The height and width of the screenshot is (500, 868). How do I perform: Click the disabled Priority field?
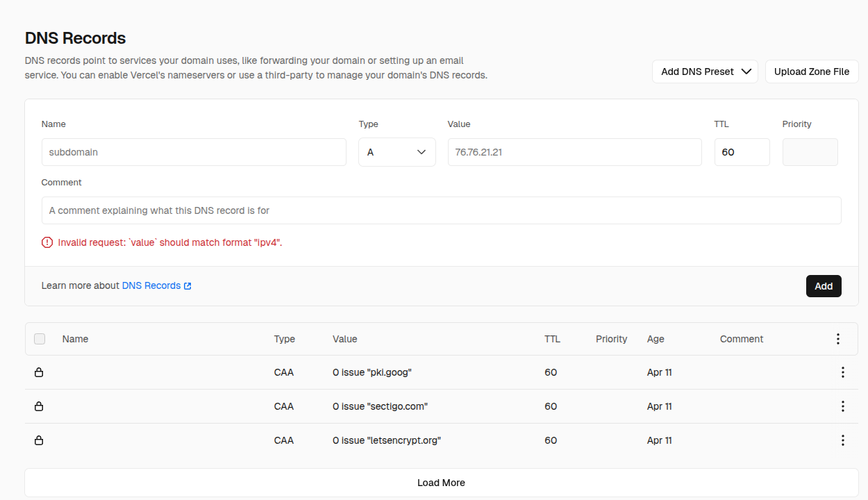[x=810, y=152]
